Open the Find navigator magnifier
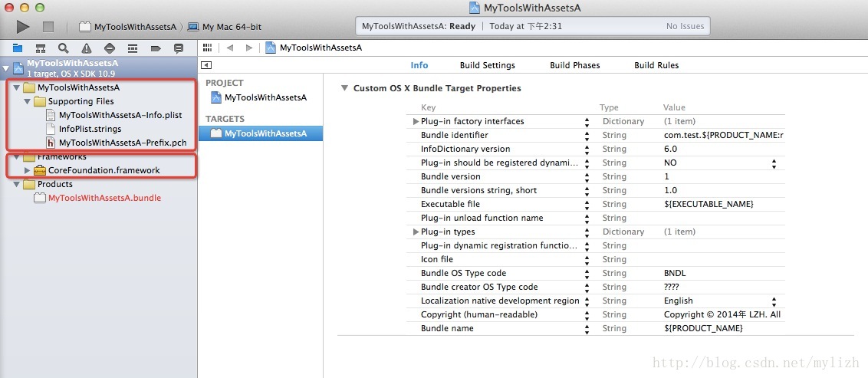Image resolution: width=868 pixels, height=378 pixels. click(x=64, y=48)
